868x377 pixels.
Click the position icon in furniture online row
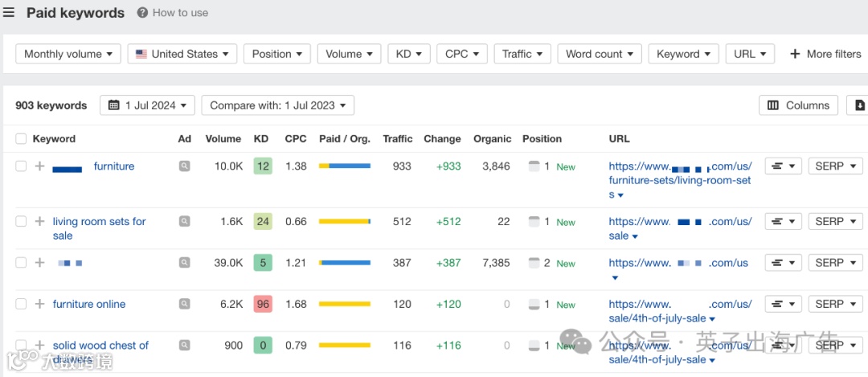click(534, 305)
